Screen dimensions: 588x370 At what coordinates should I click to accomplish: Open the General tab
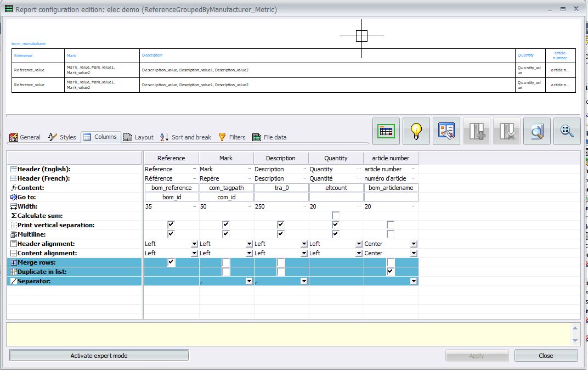tap(25, 137)
